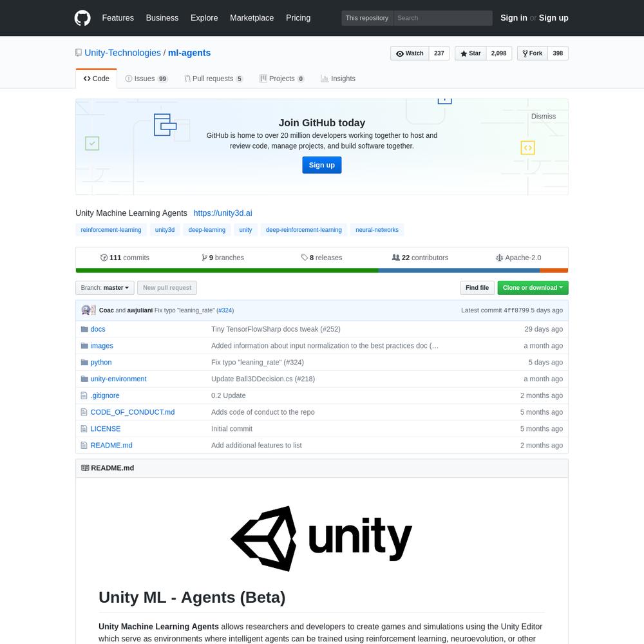Click the Unity logo image in README
Screen dimensions: 644x644
pos(321,538)
